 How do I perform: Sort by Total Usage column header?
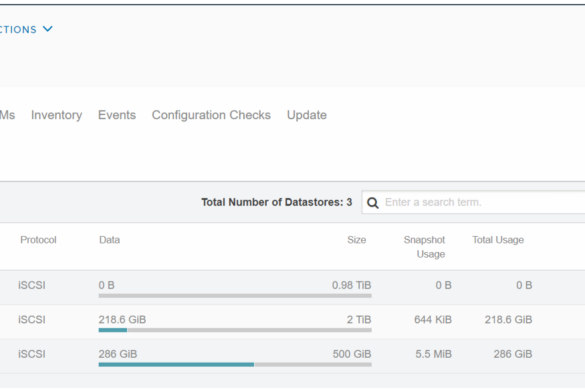(498, 240)
